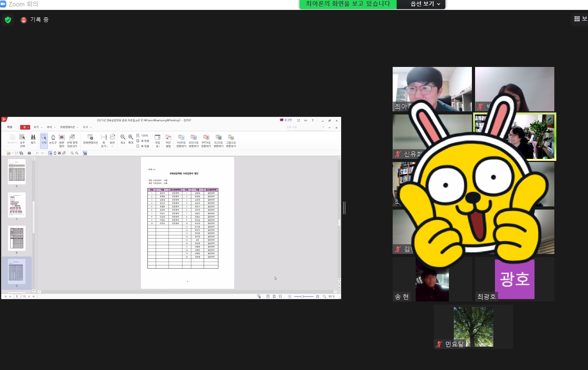Image resolution: width=588 pixels, height=370 pixels.
Task: Open the 주석 menu
Action: pos(50,127)
